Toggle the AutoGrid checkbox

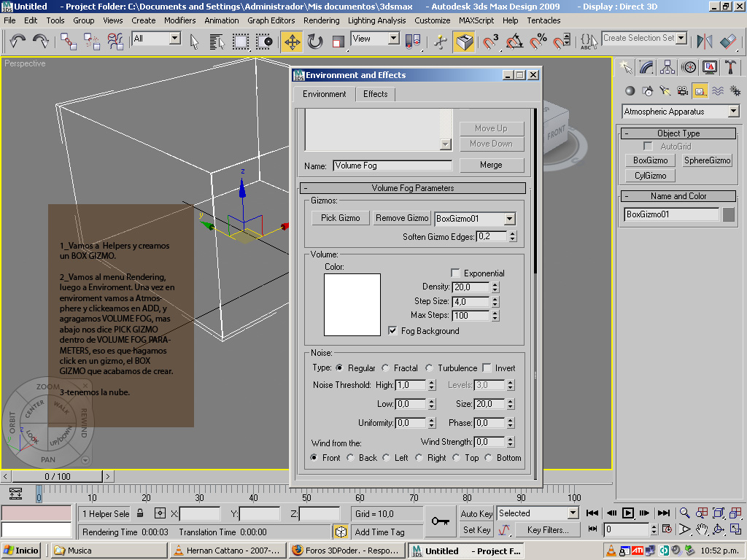pos(648,146)
